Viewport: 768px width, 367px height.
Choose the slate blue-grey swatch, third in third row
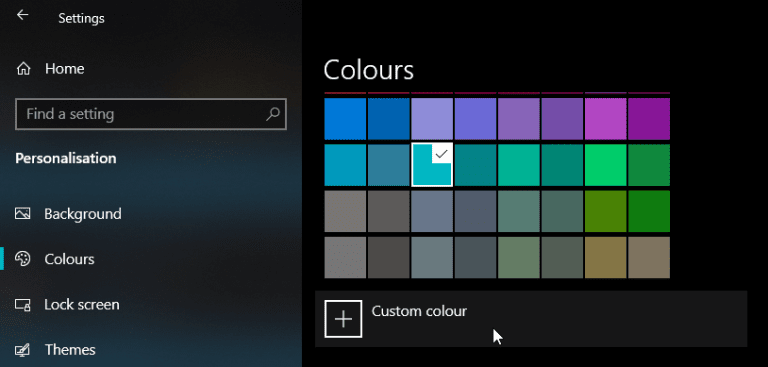432,211
